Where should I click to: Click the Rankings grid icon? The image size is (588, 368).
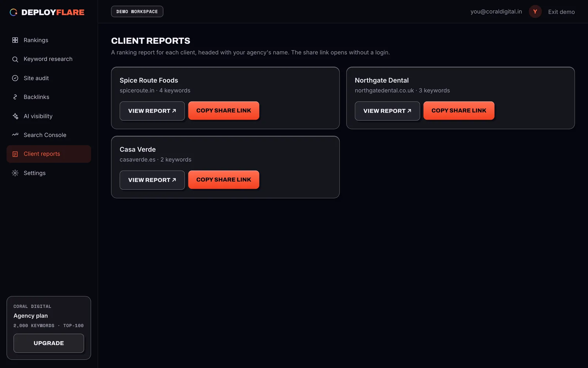15,40
